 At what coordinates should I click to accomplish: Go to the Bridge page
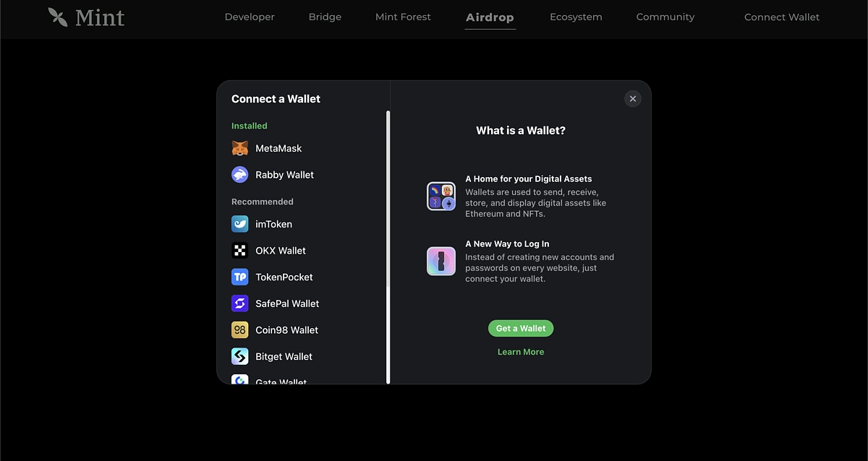(325, 17)
